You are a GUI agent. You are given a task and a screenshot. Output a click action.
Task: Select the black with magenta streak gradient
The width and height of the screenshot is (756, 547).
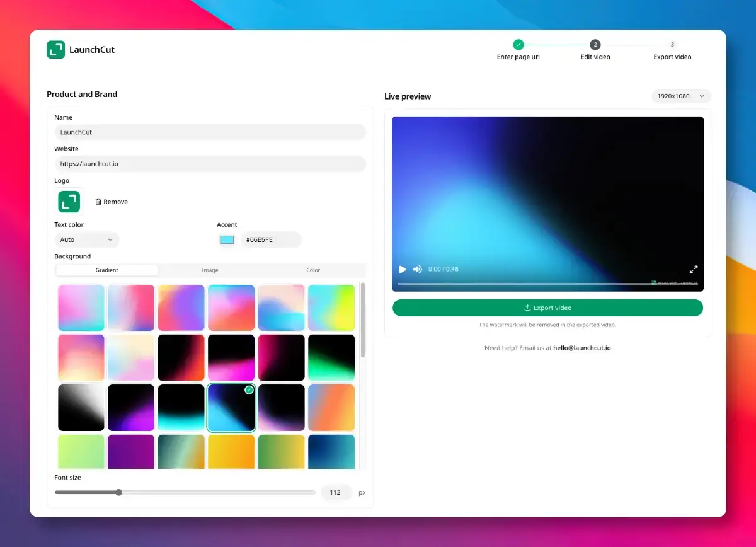coord(231,358)
